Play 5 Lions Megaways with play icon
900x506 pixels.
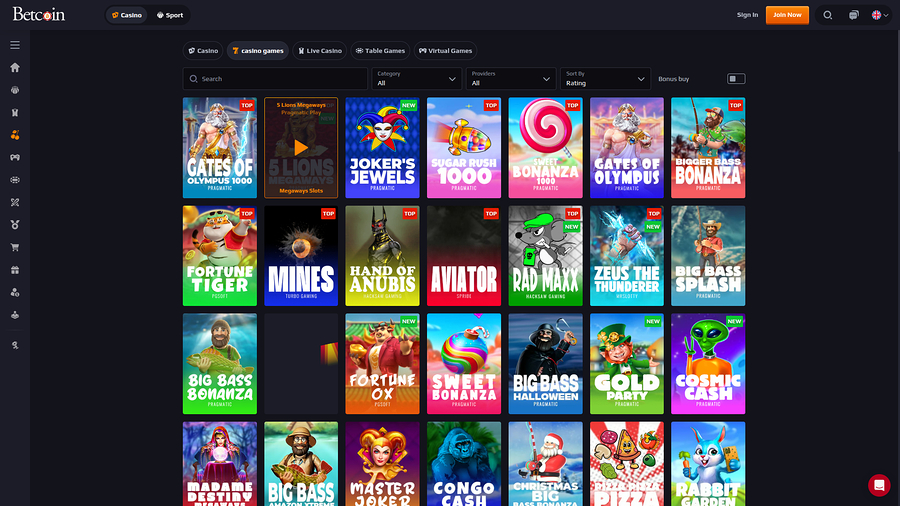point(301,148)
